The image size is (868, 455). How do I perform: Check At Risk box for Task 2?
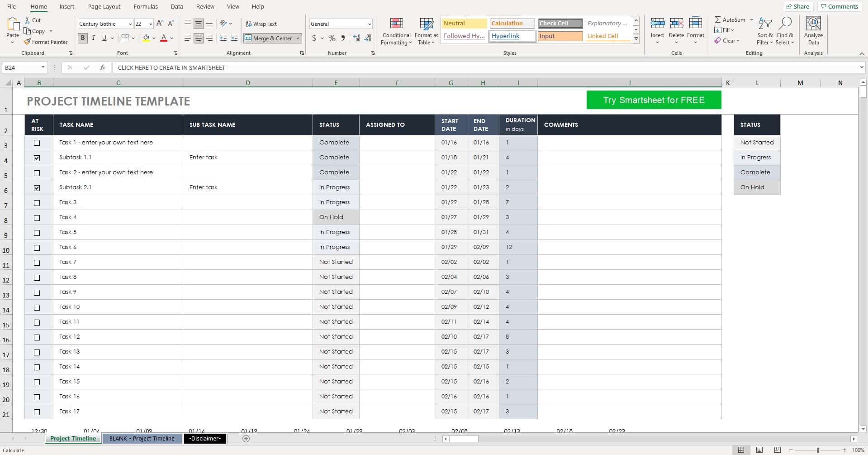coord(37,173)
